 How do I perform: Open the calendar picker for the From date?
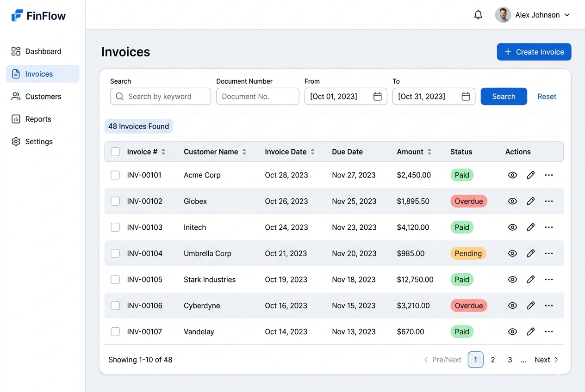377,96
